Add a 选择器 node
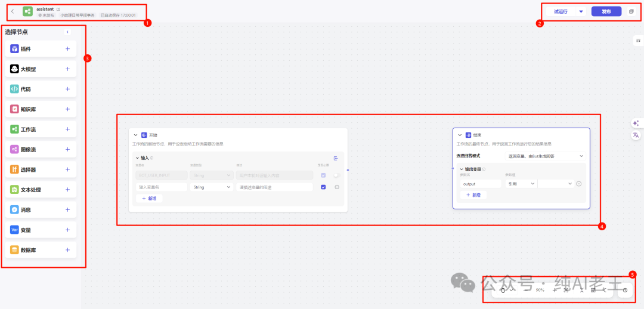Image resolution: width=644 pixels, height=309 pixels. 68,169
